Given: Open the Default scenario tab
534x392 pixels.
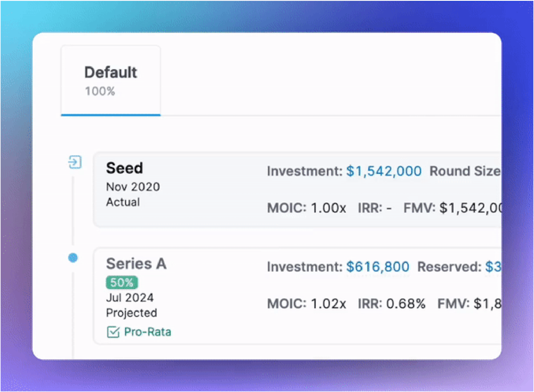Looking at the screenshot, I should [x=111, y=81].
